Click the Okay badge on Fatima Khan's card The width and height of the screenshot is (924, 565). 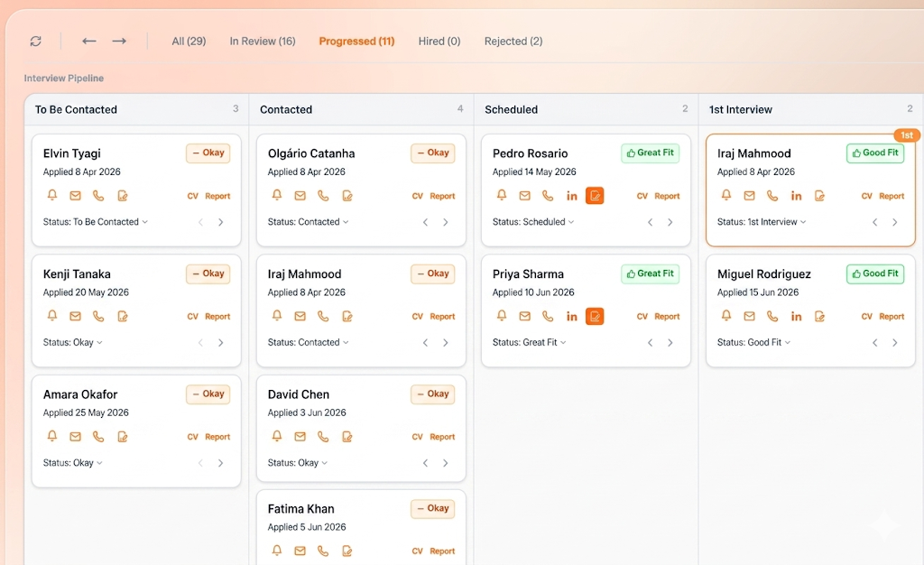432,508
